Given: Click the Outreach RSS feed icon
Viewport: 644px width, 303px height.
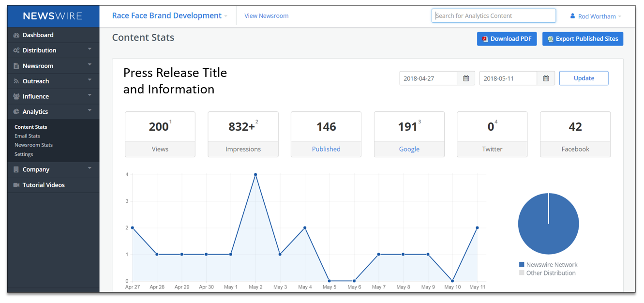Looking at the screenshot, I should tap(16, 81).
